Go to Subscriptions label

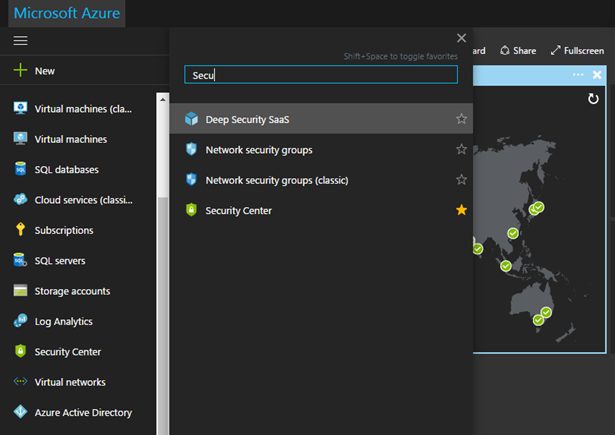[64, 230]
